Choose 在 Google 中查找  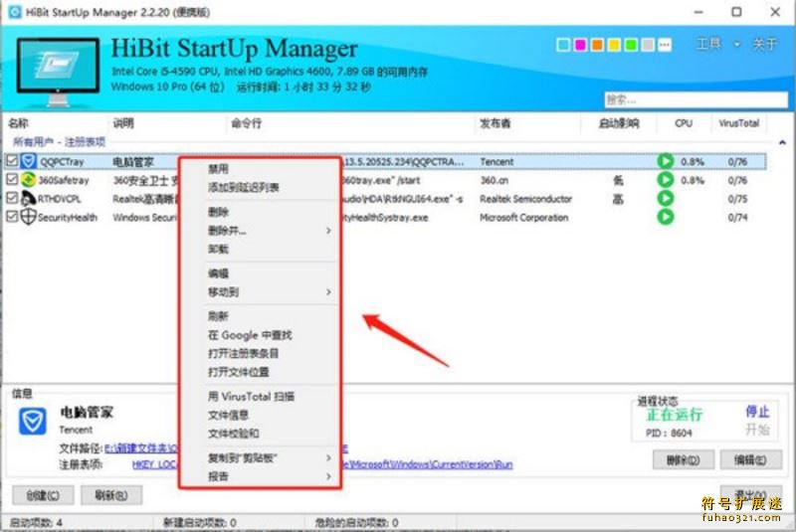click(x=250, y=335)
